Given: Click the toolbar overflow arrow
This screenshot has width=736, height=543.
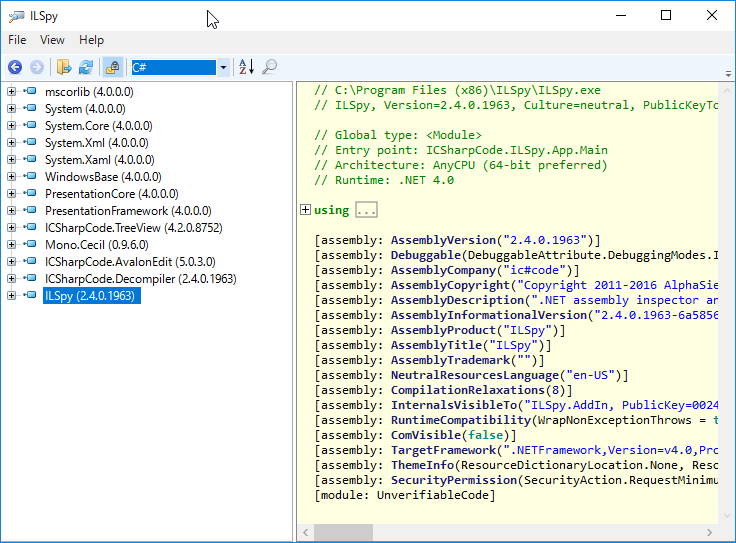Looking at the screenshot, I should click(x=728, y=74).
